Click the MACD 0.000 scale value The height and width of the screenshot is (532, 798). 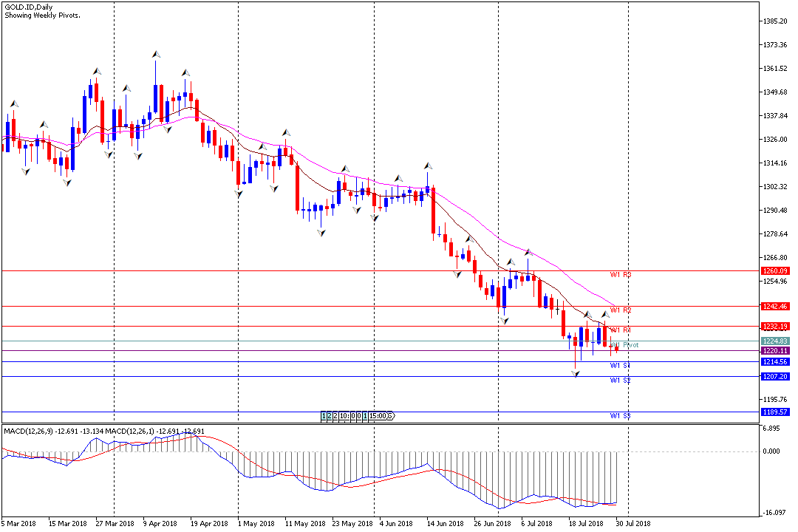coord(771,451)
